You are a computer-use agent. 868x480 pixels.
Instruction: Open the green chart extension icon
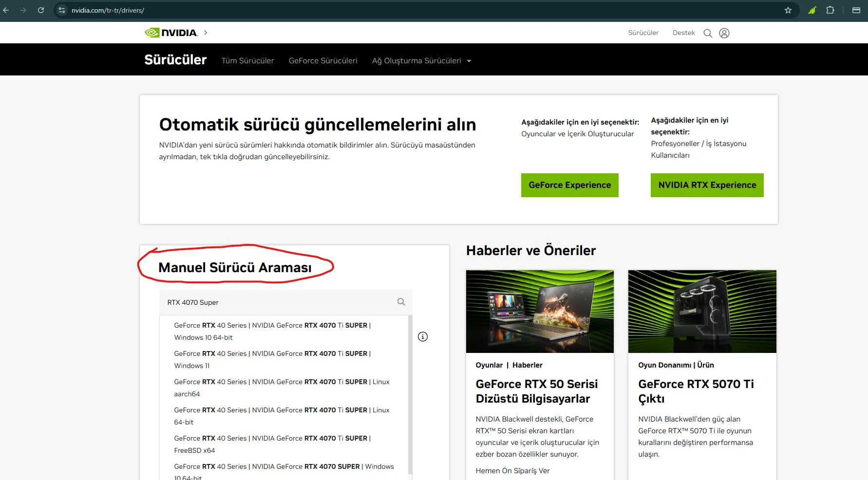pyautogui.click(x=812, y=10)
